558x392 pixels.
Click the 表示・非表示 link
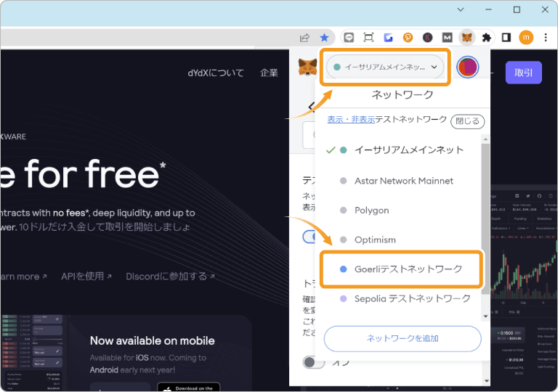click(x=351, y=120)
